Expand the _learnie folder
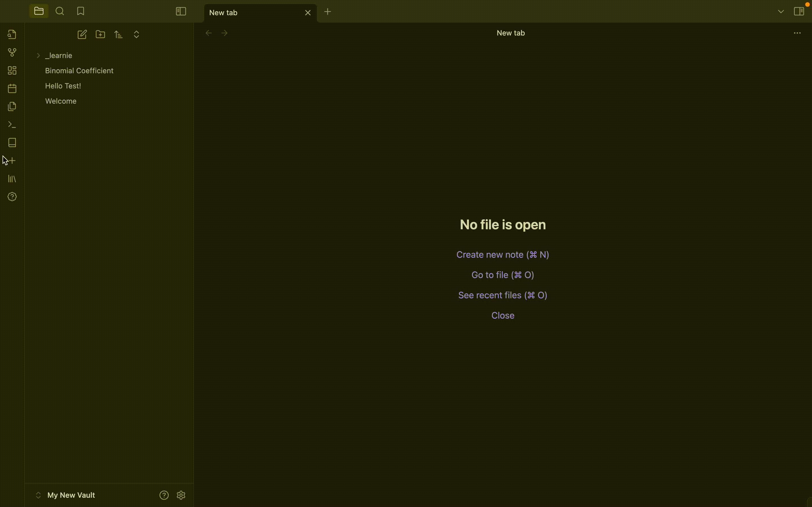 coord(38,55)
